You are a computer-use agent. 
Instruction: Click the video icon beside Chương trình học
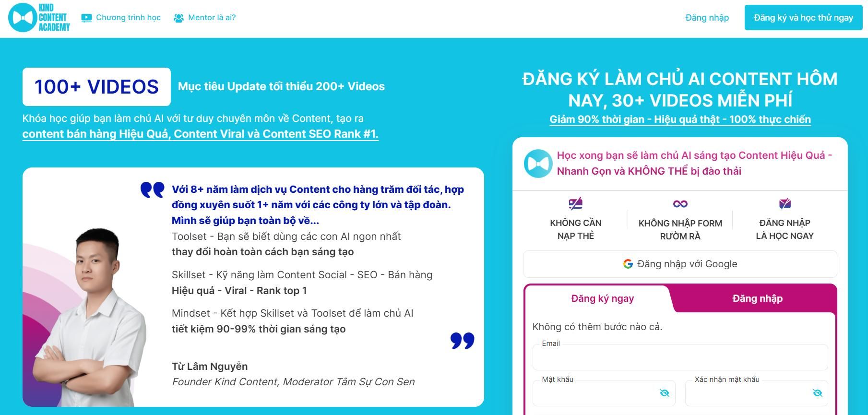pos(86,18)
